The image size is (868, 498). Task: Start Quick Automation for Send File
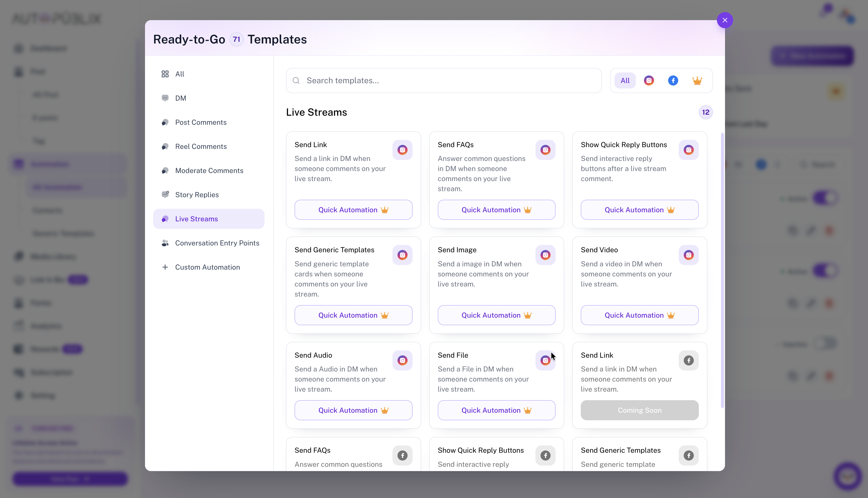[x=496, y=410]
